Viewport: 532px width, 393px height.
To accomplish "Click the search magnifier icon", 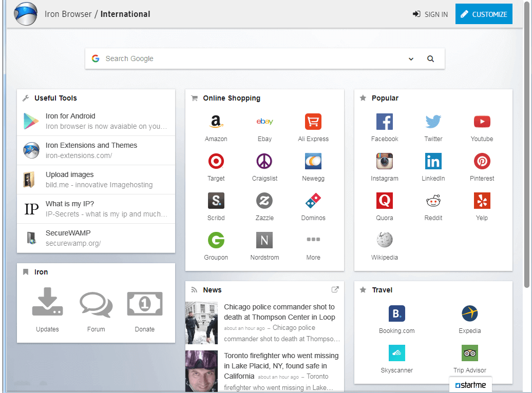I will (430, 58).
